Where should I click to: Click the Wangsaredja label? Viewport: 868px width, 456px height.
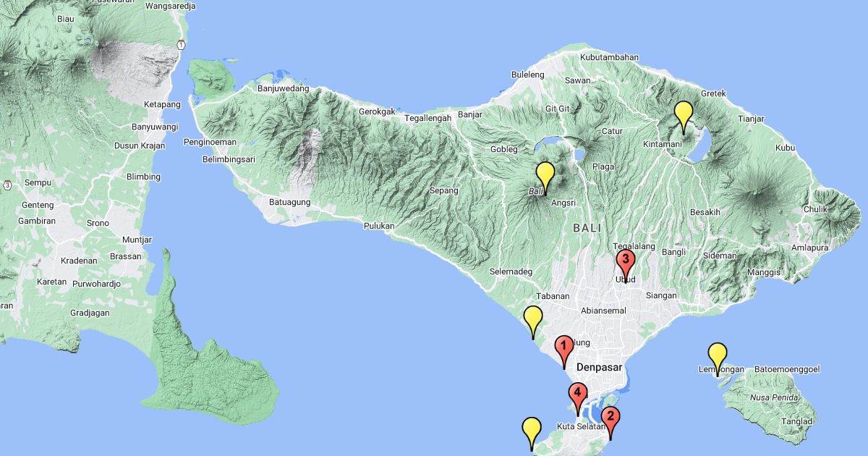coord(171,6)
